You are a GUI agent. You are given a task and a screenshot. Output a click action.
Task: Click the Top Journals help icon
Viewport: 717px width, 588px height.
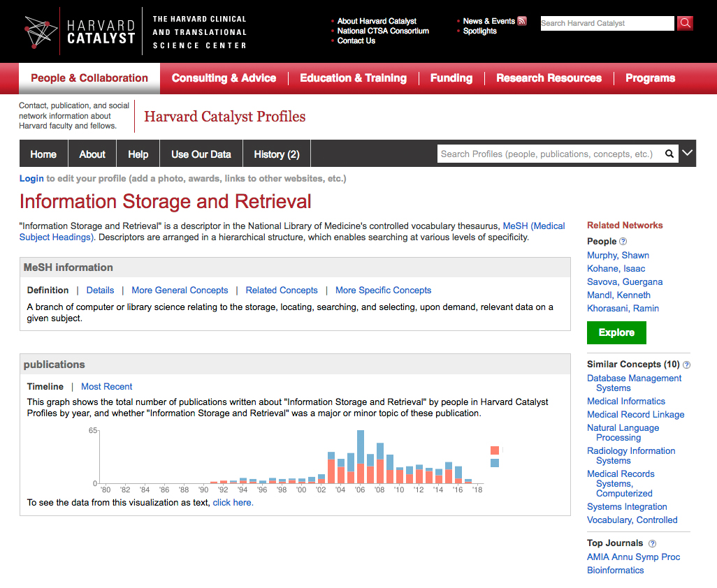[x=652, y=543]
